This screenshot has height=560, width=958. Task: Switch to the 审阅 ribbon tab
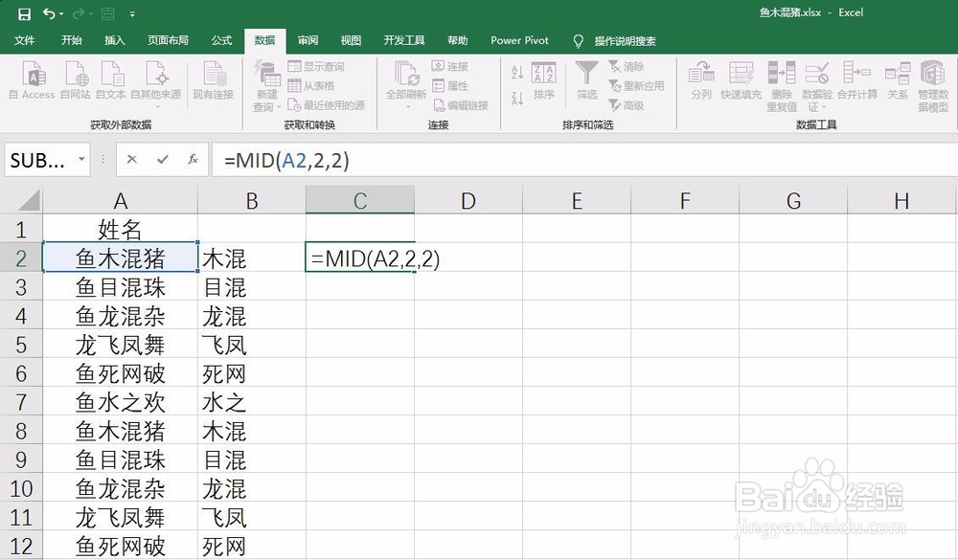coord(308,40)
